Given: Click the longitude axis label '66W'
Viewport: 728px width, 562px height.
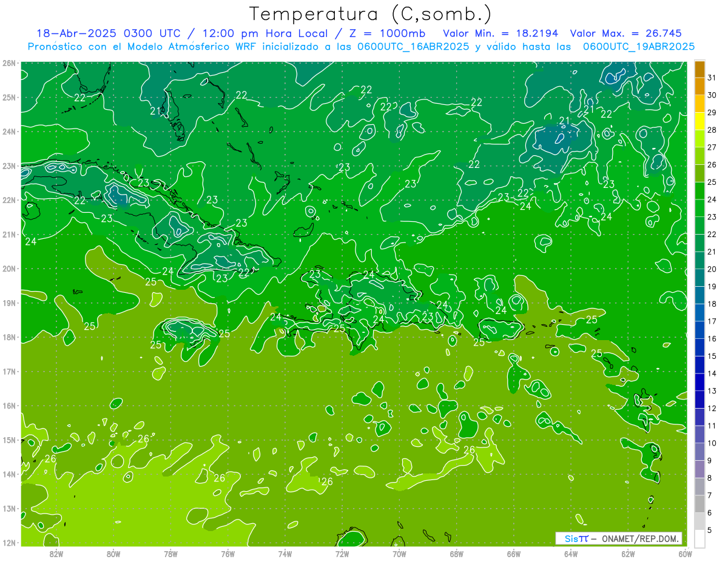Looking at the screenshot, I should point(514,554).
